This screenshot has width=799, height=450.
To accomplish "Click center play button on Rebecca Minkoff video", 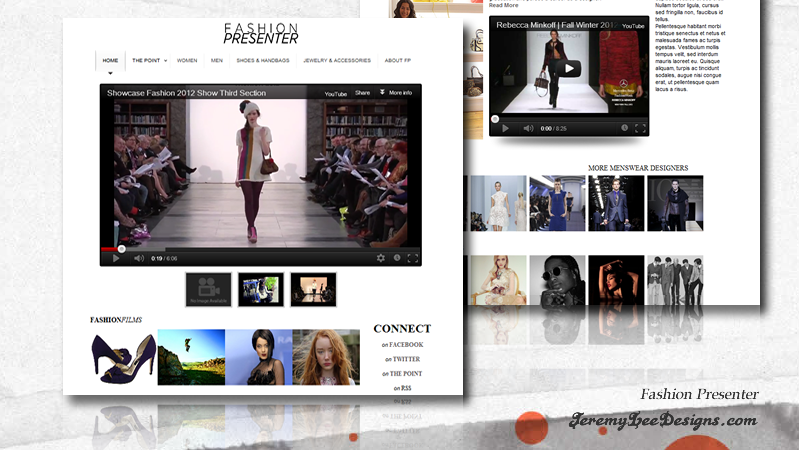I will coord(568,68).
